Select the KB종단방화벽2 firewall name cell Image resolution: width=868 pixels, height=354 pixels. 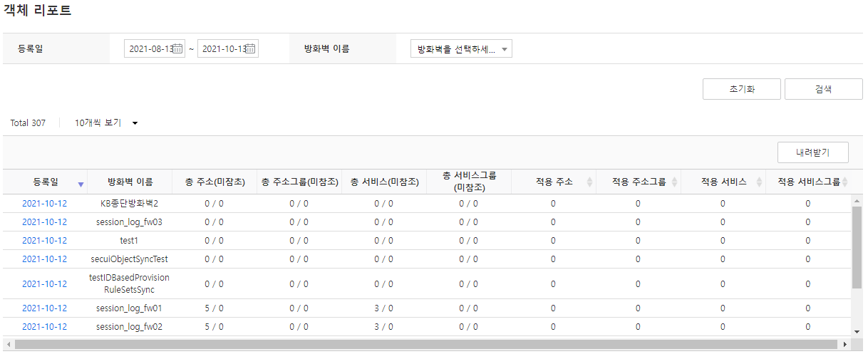click(x=130, y=203)
